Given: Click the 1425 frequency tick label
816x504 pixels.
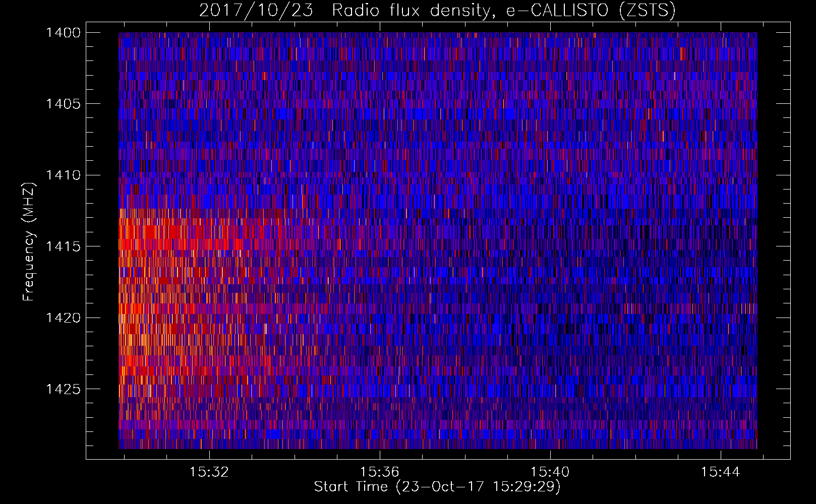Looking at the screenshot, I should pos(63,389).
